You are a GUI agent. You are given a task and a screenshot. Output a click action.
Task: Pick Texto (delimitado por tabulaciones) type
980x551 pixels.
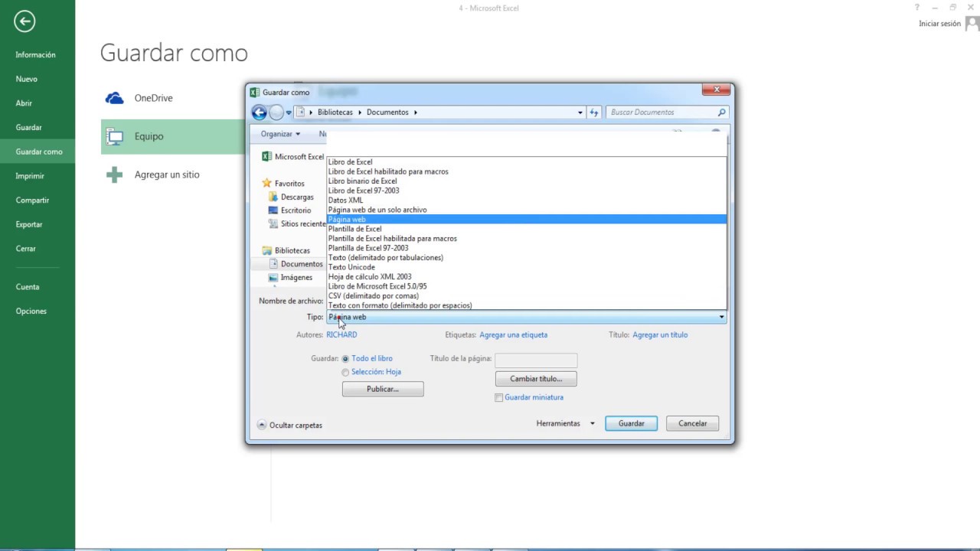(x=527, y=258)
